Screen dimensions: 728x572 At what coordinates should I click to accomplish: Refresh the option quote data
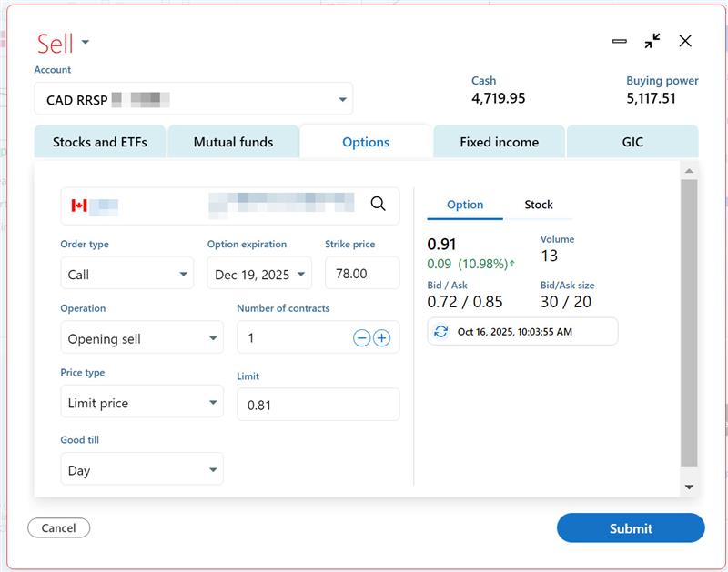coord(441,331)
